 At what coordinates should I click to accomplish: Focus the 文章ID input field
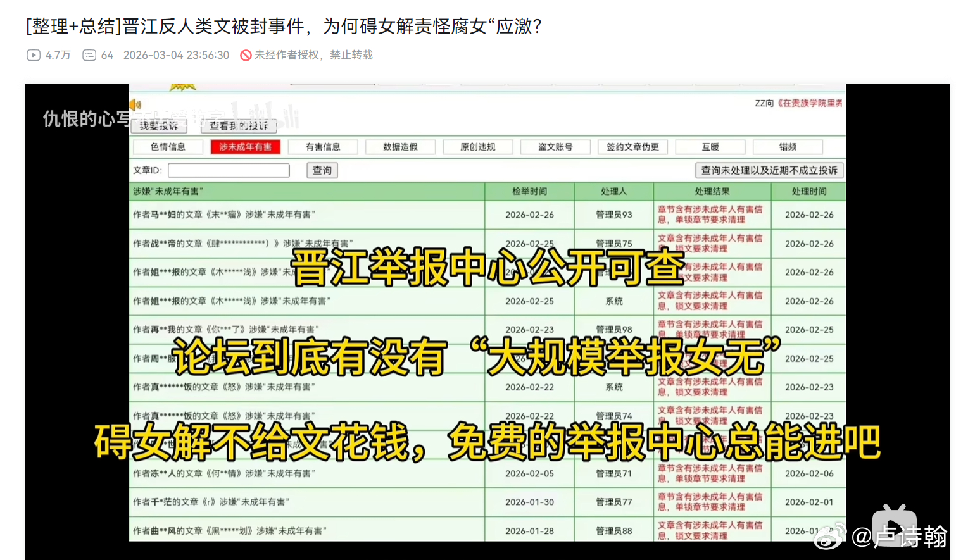pyautogui.click(x=229, y=170)
